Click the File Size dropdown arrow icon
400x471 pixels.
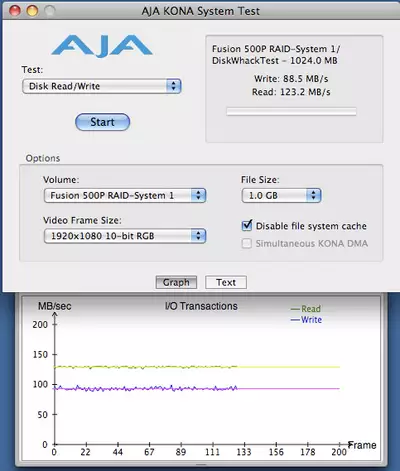click(313, 195)
